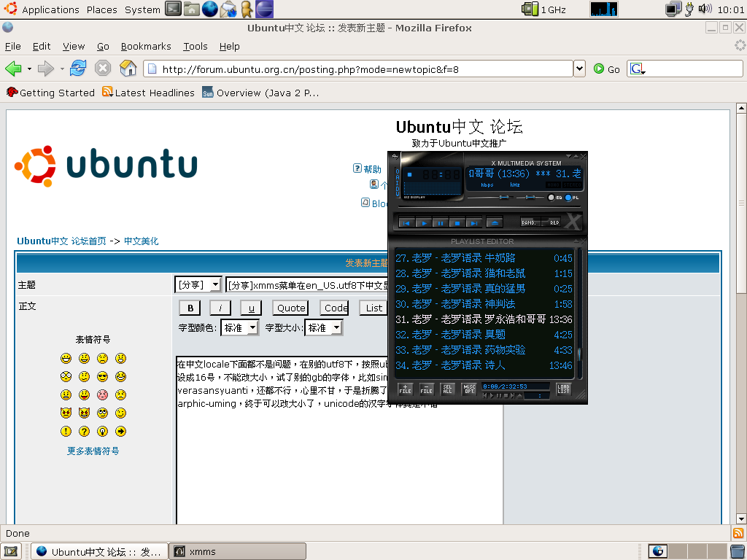Click the volume speaker icon in panel

pos(705,9)
